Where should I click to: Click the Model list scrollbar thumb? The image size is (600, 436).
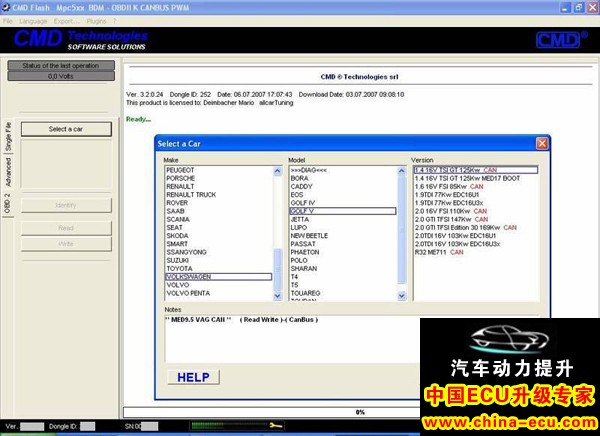(x=401, y=230)
